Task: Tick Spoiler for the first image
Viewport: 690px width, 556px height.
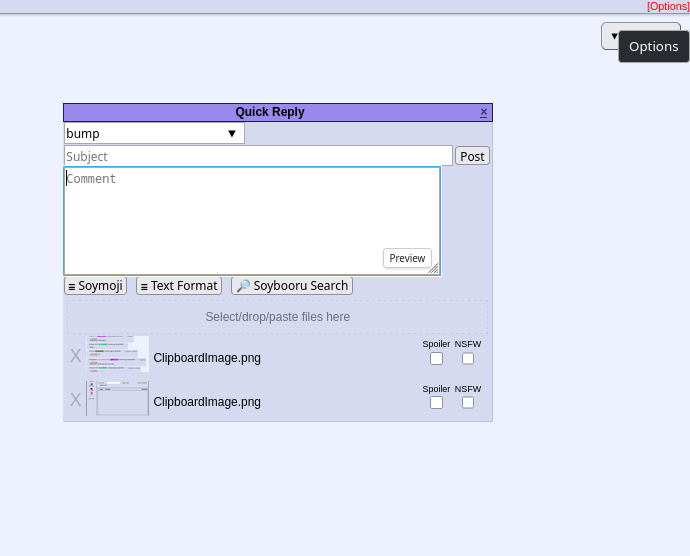Action: coord(436,359)
